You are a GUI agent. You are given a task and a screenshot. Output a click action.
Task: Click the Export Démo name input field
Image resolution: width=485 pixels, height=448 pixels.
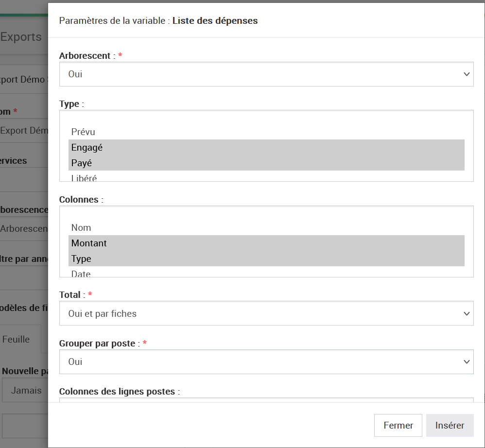[24, 130]
